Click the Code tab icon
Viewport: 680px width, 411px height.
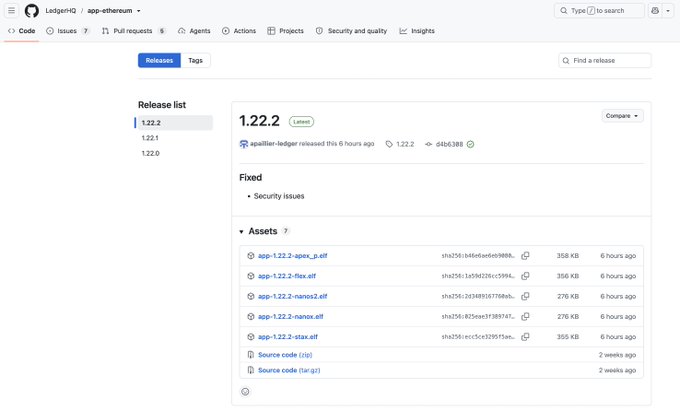pos(12,31)
